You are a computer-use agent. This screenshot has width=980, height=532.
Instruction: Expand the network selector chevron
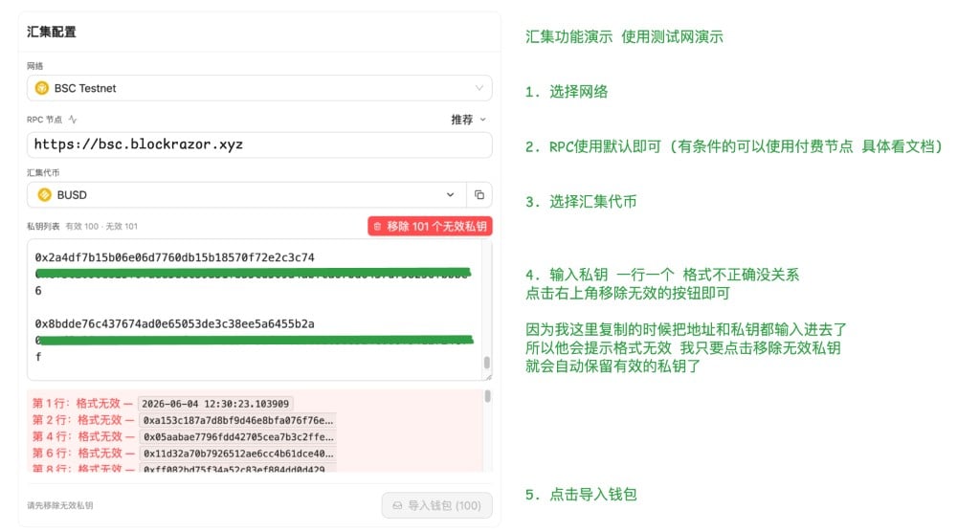pyautogui.click(x=479, y=88)
